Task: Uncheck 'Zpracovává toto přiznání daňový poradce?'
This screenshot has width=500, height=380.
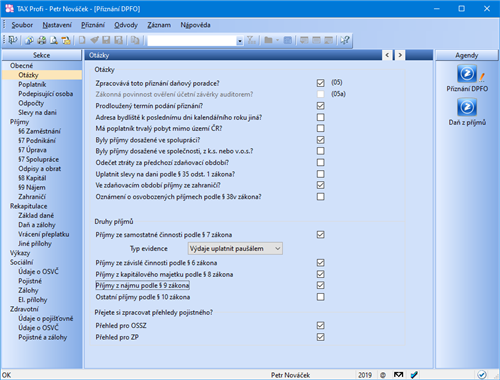Action: pos(320,83)
